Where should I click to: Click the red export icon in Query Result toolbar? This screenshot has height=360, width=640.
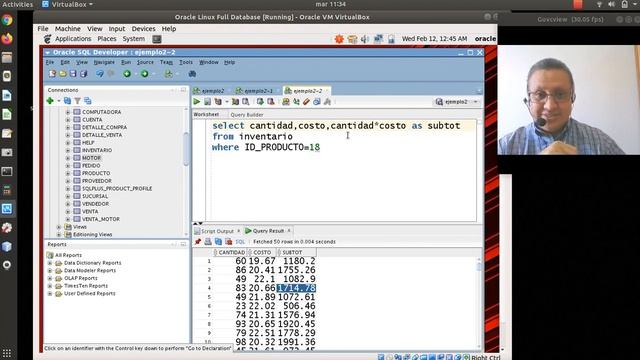[229, 242]
